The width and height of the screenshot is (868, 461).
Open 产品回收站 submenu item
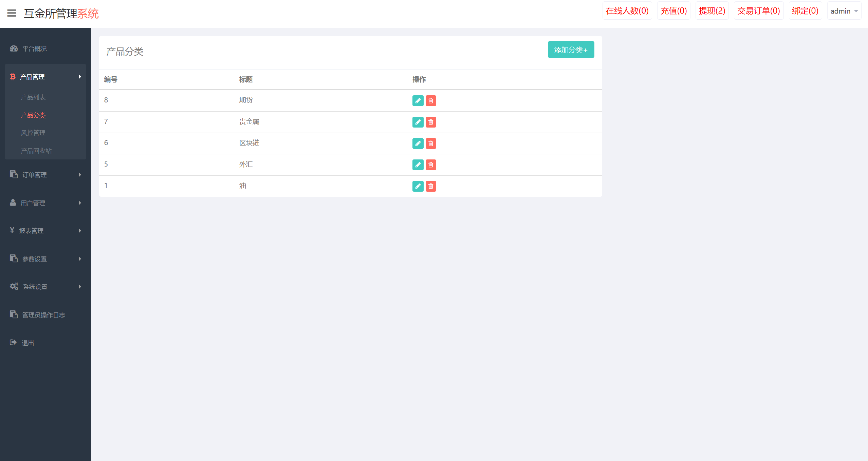click(x=36, y=151)
